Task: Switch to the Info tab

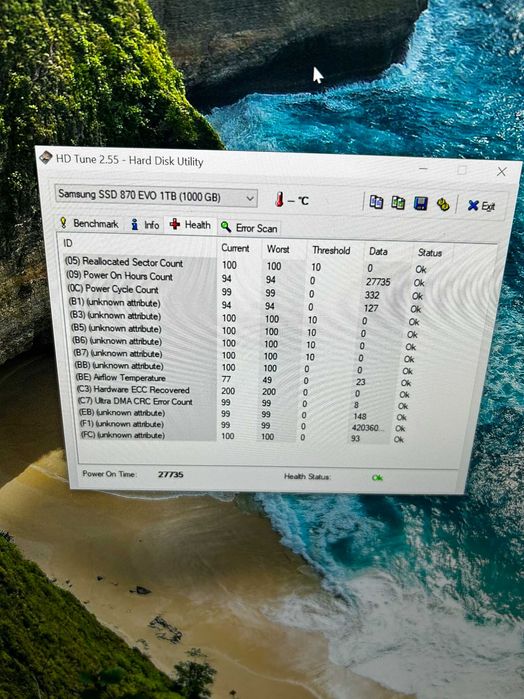Action: pos(145,224)
